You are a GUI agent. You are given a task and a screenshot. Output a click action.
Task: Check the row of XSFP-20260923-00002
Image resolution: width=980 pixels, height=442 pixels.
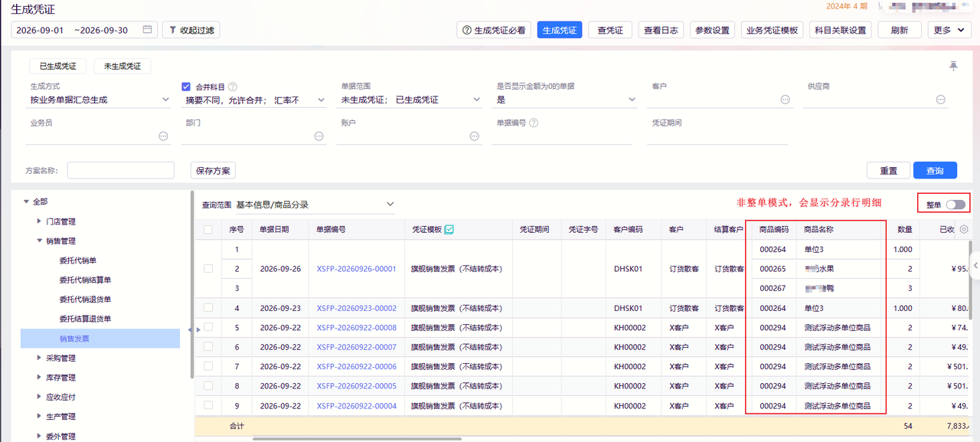(x=208, y=308)
